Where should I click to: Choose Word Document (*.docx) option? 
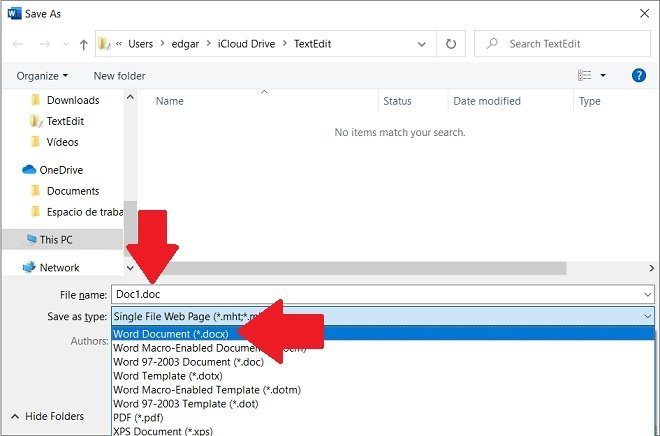(383, 334)
